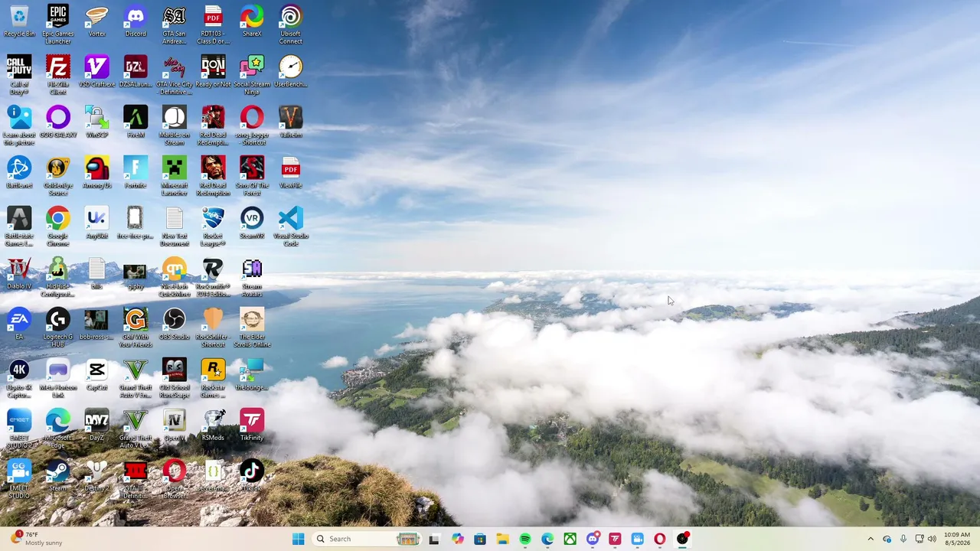Image resolution: width=980 pixels, height=551 pixels.
Task: Select the NiceHash QuickMiner desktop icon
Action: click(x=175, y=277)
